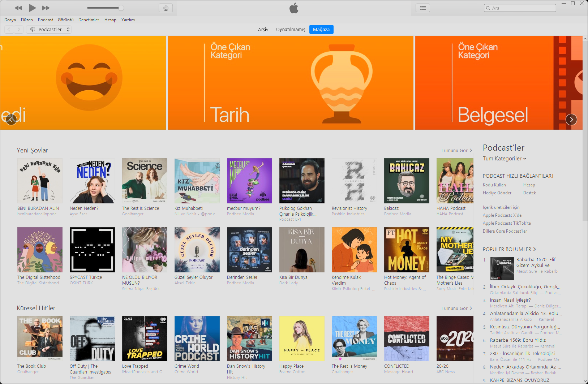The height and width of the screenshot is (384, 588).
Task: Open the Denetimler menu
Action: tap(89, 20)
